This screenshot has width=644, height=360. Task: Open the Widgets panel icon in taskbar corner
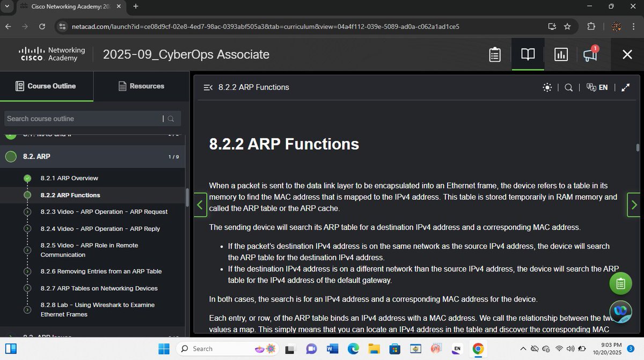point(11,349)
